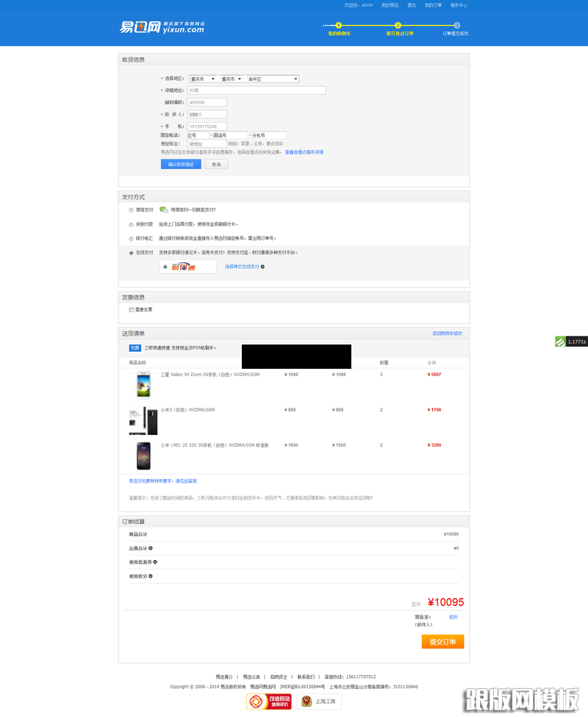
Task: Select 微信支付 payment radio button
Action: coord(131,209)
